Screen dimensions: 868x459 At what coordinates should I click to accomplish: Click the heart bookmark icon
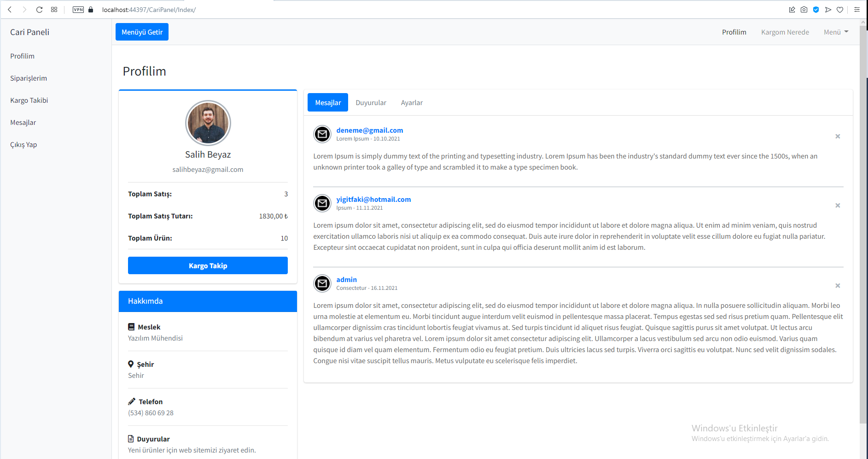coord(840,10)
